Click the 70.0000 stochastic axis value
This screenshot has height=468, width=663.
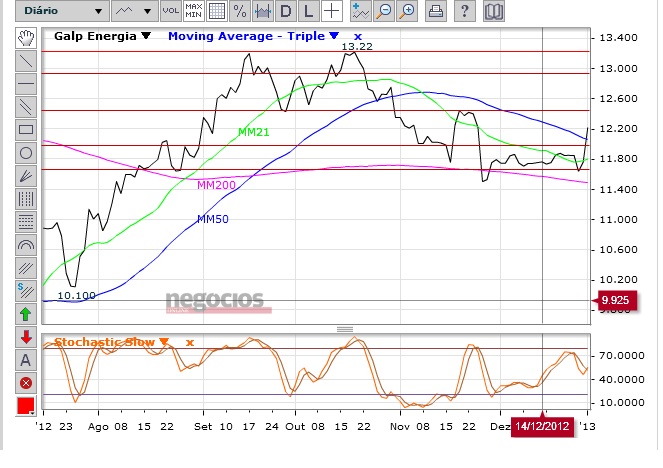tap(621, 356)
